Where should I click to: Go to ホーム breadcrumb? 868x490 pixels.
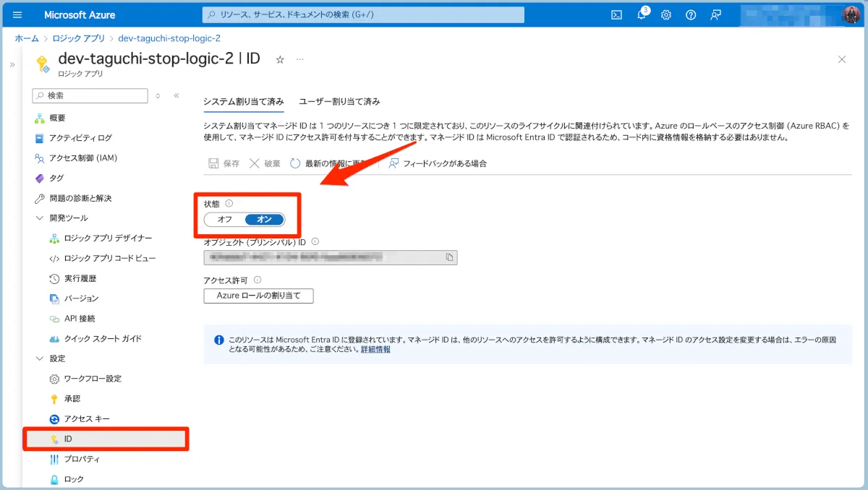(x=27, y=38)
